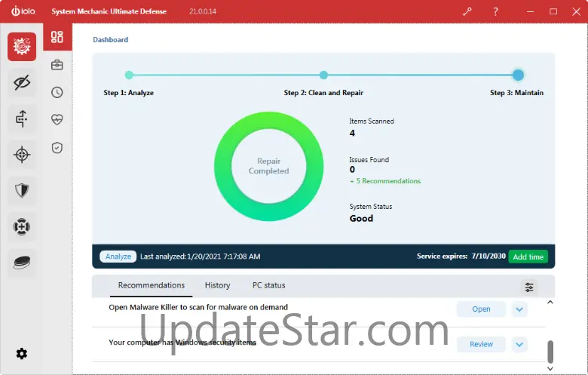This screenshot has height=375, width=588.
Task: Click the Step 1: Analyze marker
Action: [x=129, y=75]
